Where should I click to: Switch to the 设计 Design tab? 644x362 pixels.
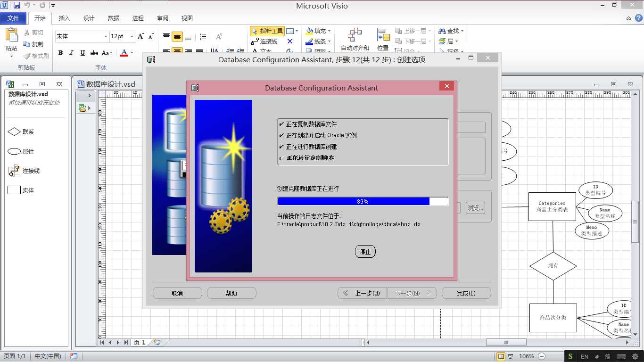(89, 18)
